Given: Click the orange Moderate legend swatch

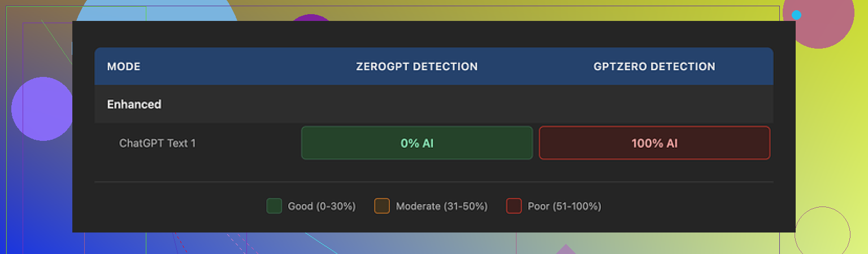Looking at the screenshot, I should [x=382, y=206].
